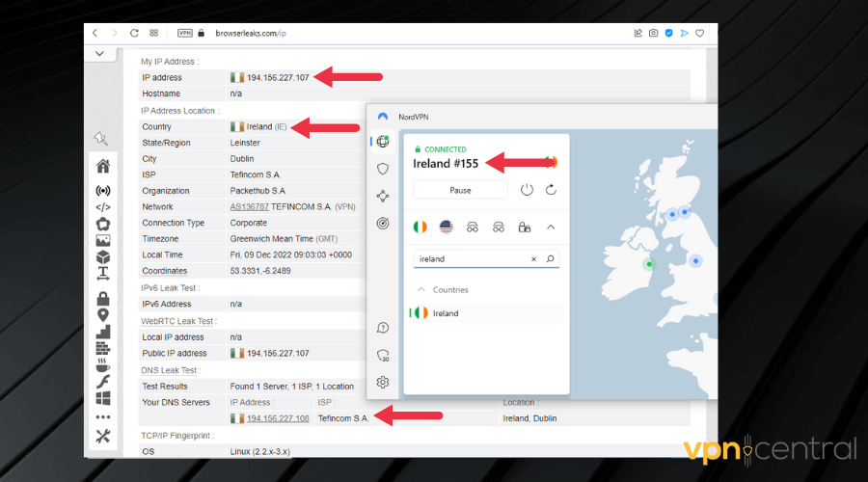The height and width of the screenshot is (482, 868).
Task: Select Ireland in the Countries list
Action: tap(486, 313)
